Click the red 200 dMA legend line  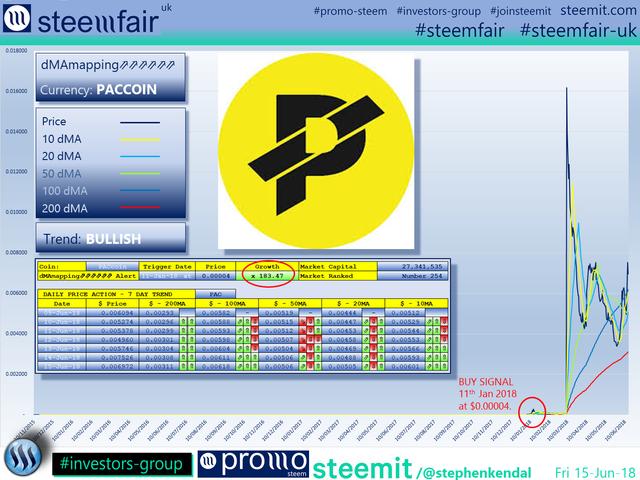pos(140,208)
